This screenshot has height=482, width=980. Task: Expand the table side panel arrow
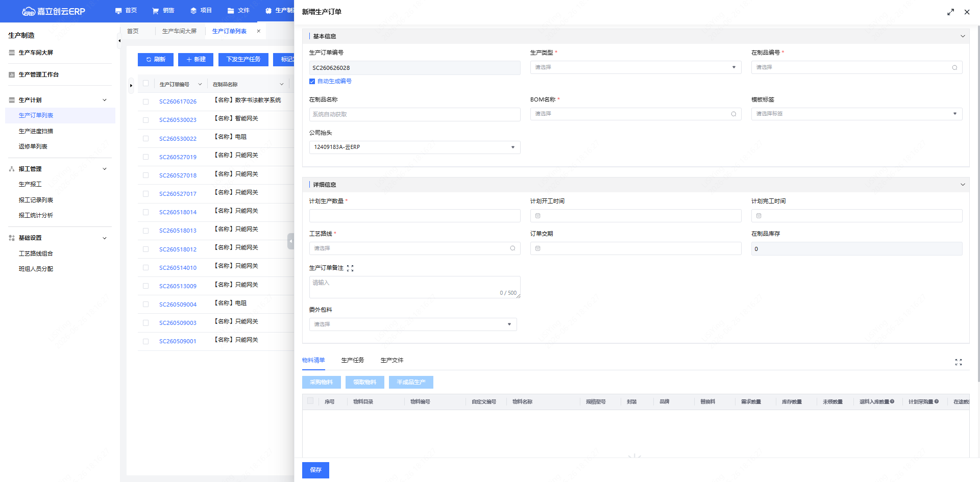(131, 85)
